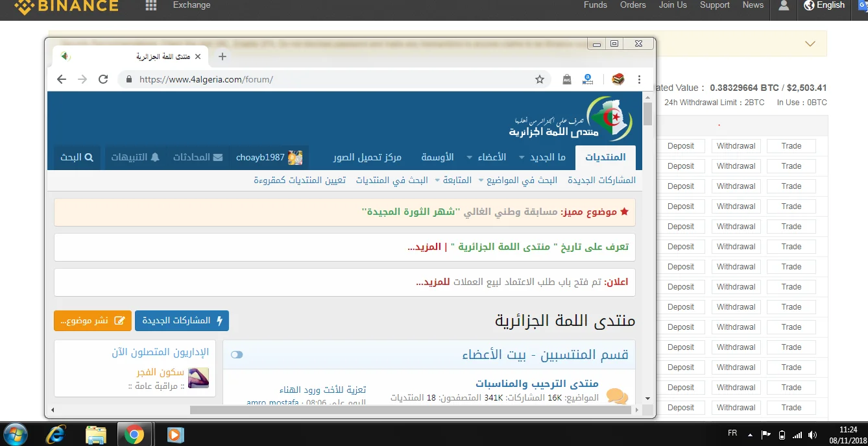
Task: Open the Binance apps grid icon
Action: point(151,5)
